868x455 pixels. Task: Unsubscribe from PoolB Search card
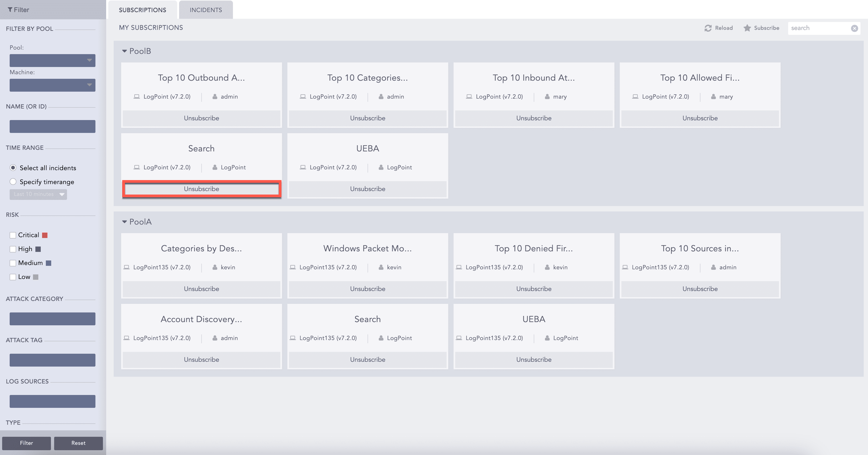[201, 189]
